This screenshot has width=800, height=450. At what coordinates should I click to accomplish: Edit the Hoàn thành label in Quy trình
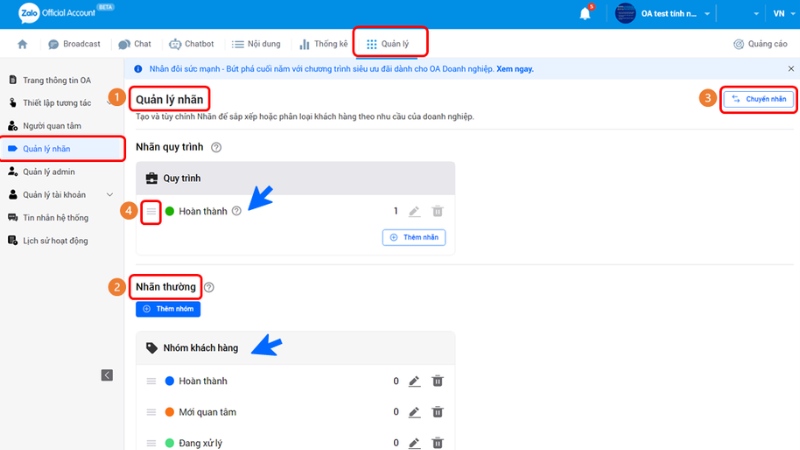414,211
